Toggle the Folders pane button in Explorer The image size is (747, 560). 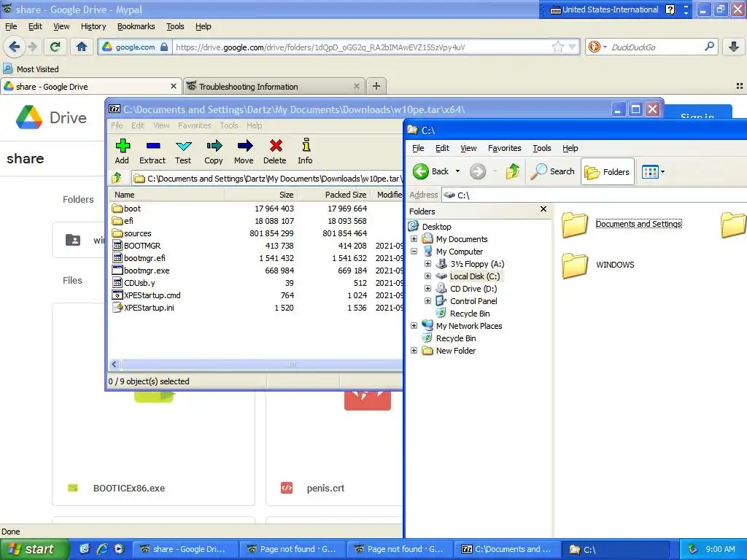click(x=608, y=172)
